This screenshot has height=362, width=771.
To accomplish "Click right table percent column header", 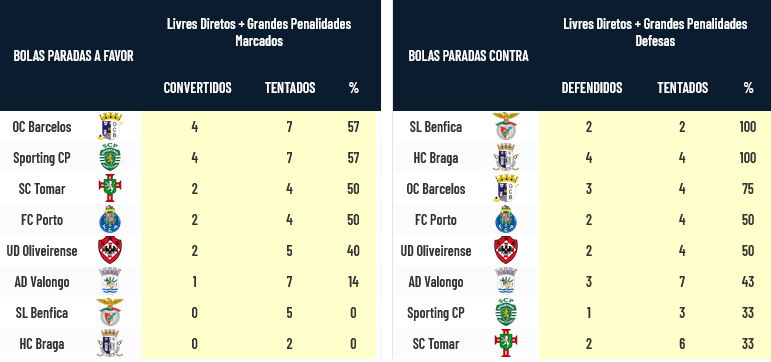I will pyautogui.click(x=748, y=88).
